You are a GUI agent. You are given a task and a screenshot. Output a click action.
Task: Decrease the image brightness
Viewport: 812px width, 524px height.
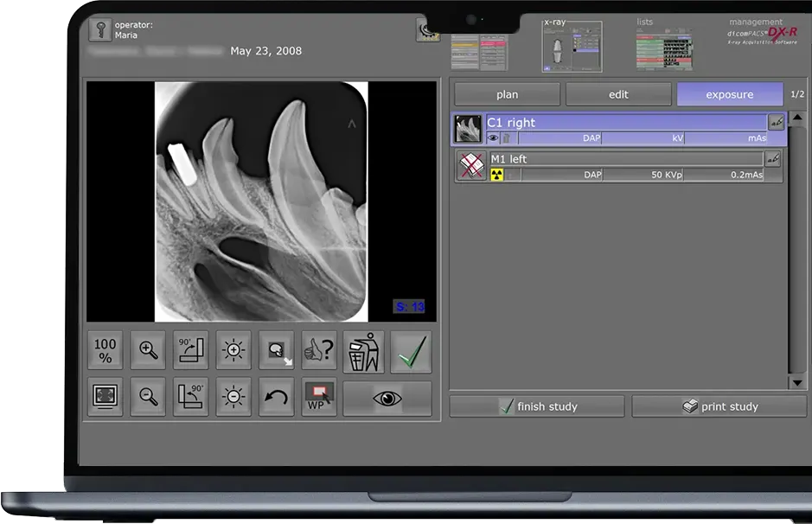pyautogui.click(x=233, y=397)
